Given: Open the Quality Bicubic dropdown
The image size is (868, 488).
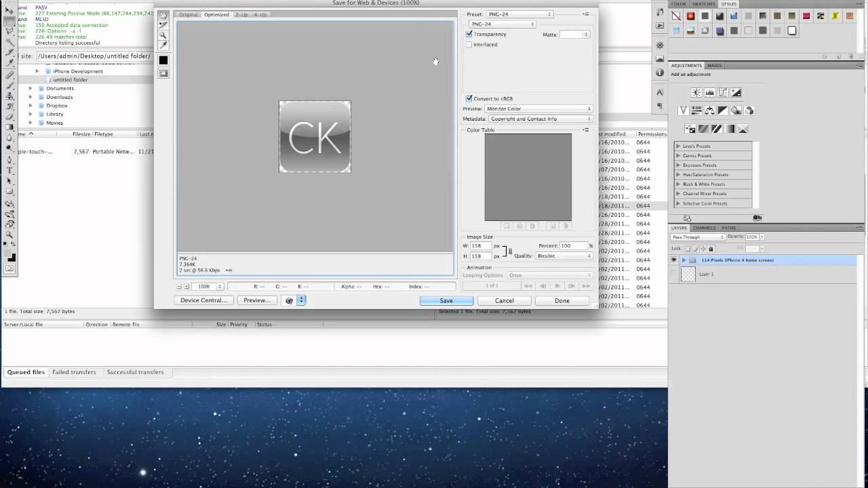Looking at the screenshot, I should coord(564,256).
